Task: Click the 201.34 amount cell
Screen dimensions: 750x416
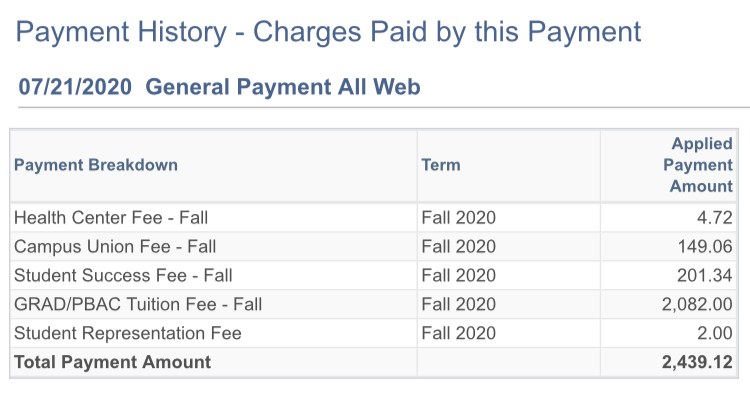Action: (x=705, y=275)
